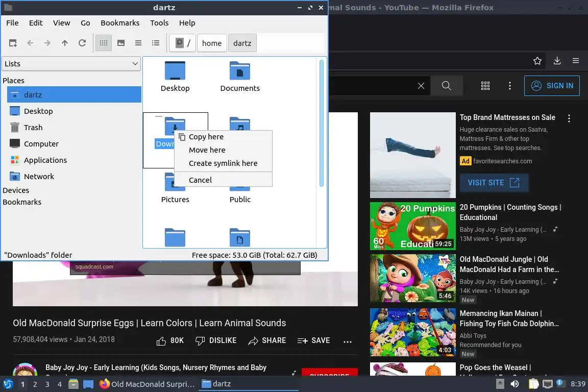The height and width of the screenshot is (392, 588).
Task: Select Applications in Places sidebar
Action: tap(74, 160)
